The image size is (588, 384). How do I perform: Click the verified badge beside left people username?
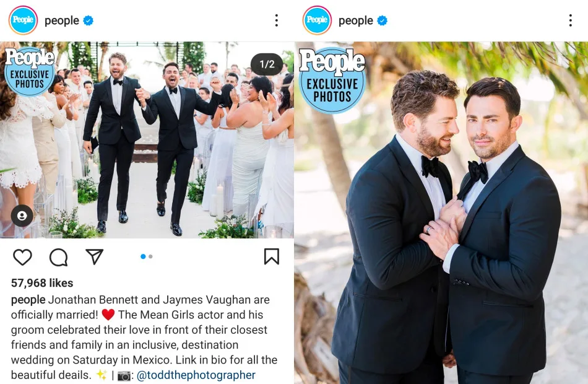click(88, 20)
